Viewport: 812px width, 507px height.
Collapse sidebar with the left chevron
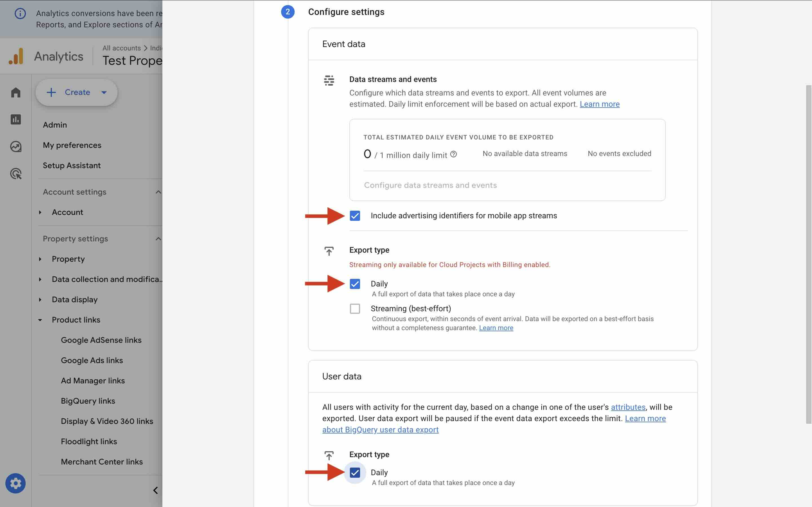pos(155,490)
